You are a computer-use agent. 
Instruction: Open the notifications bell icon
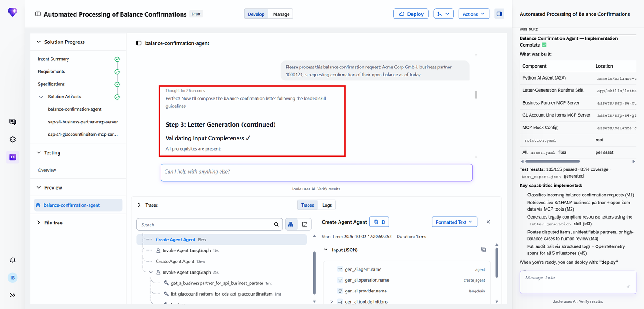click(13, 260)
